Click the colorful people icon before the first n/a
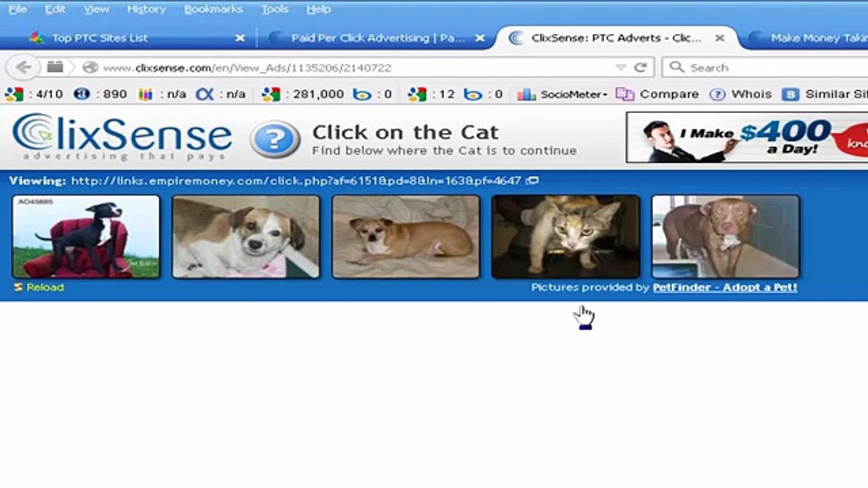The image size is (868, 488). [146, 94]
